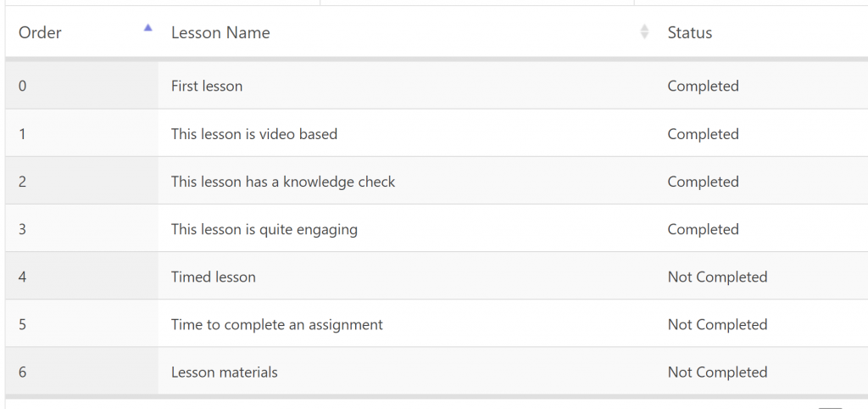Screen dimensions: 868x409
Task: Click order number 5 cell
Action: tap(22, 324)
